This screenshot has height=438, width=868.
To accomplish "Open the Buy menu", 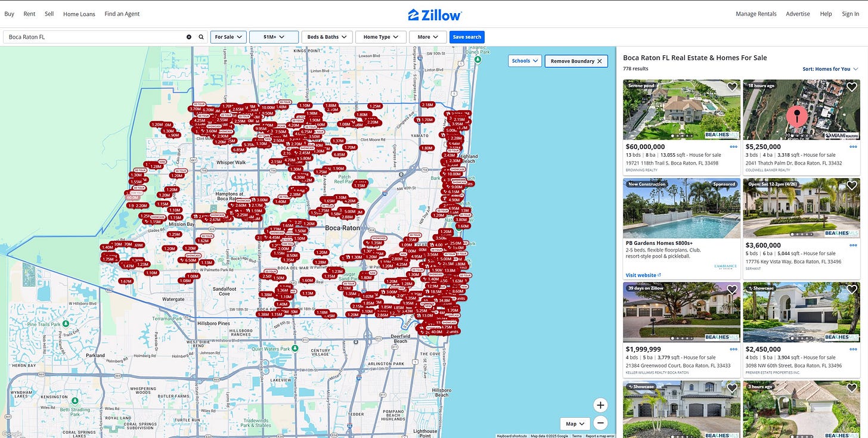I will point(9,14).
